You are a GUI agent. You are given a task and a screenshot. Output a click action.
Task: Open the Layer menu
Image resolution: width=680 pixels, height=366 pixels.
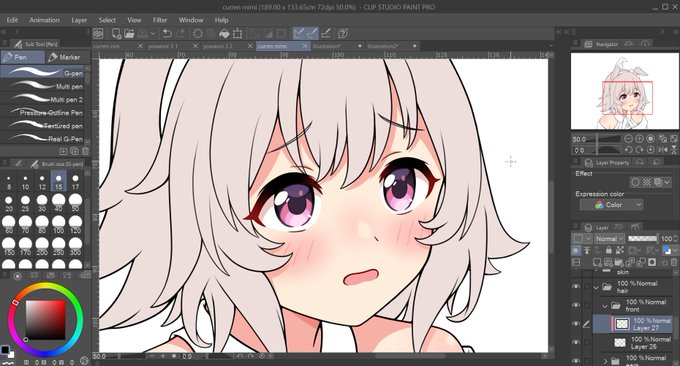pos(79,20)
